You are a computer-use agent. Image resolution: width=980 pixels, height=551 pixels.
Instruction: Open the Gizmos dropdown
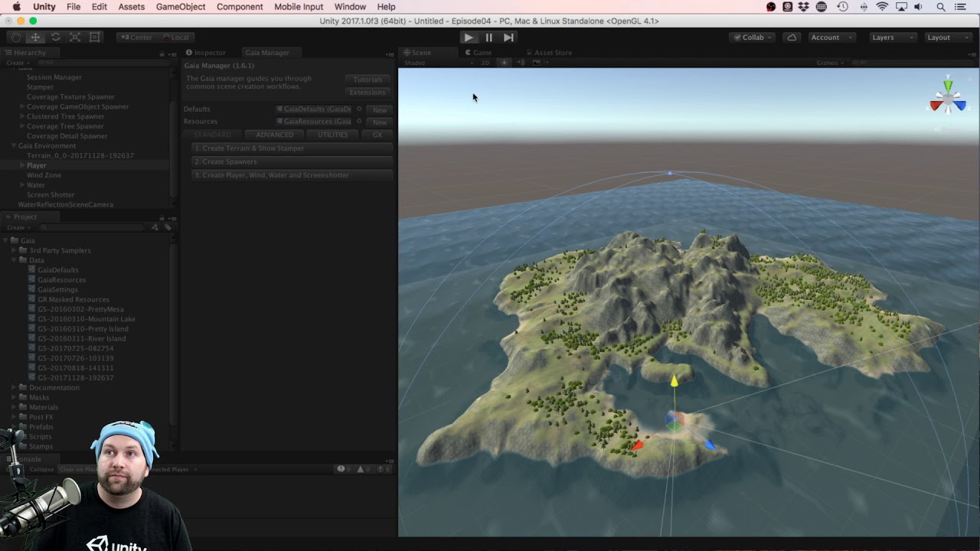(x=830, y=63)
